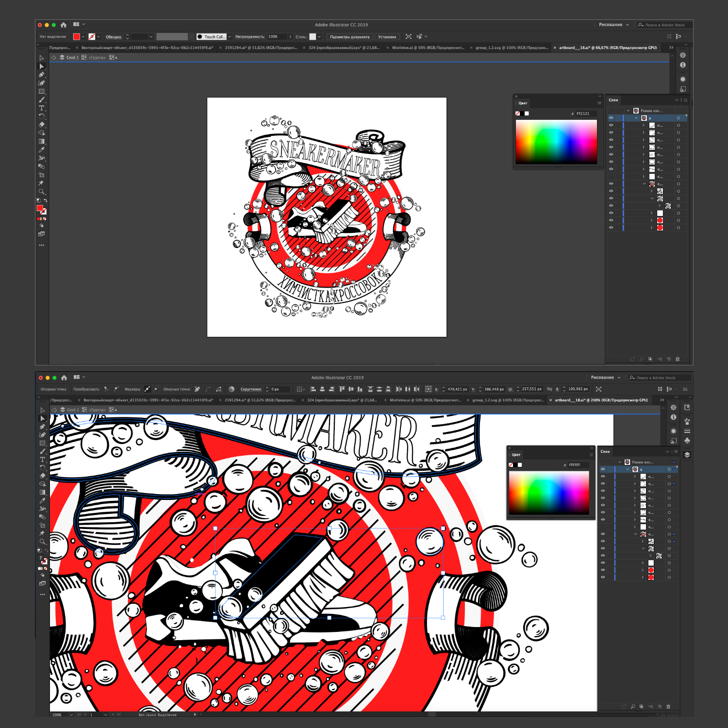Image resolution: width=728 pixels, height=728 pixels.
Task: Show the hidden sublayer in upper Layers panel
Action: 611,176
